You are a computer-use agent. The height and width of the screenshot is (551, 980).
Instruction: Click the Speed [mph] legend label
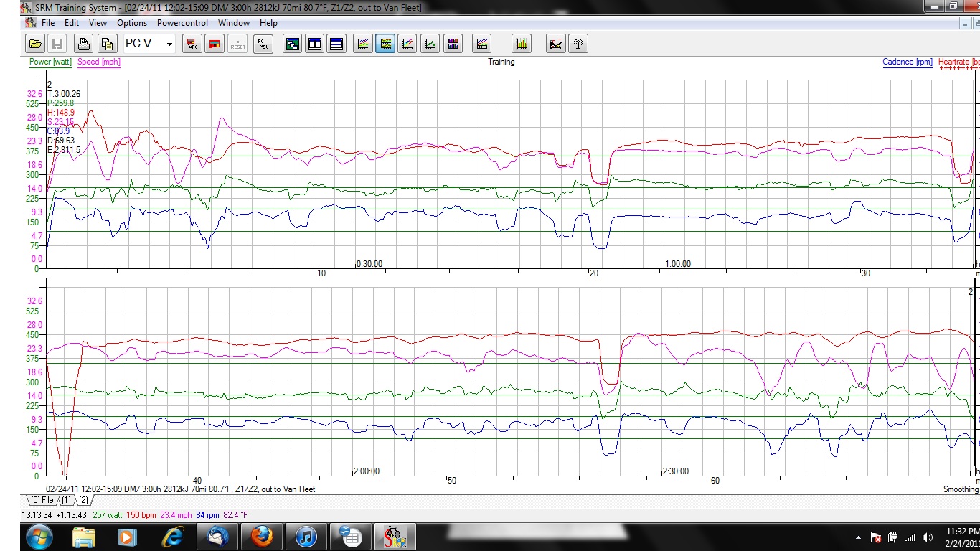(x=99, y=62)
